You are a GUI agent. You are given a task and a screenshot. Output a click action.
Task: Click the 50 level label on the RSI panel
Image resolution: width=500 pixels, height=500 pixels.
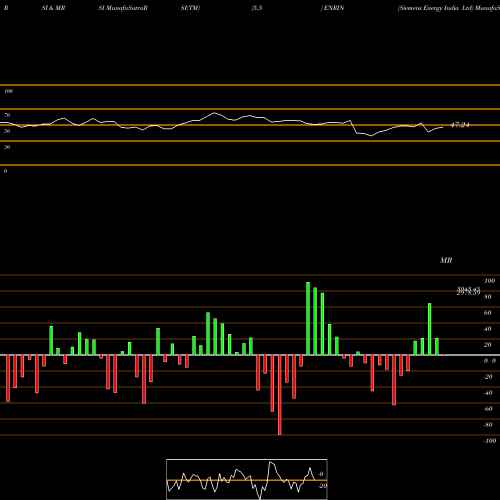(x=7, y=131)
